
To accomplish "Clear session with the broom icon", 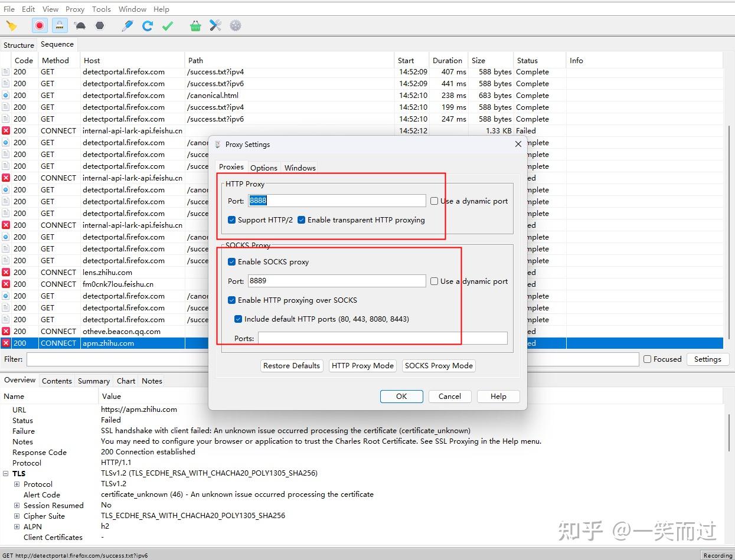I will [x=11, y=26].
